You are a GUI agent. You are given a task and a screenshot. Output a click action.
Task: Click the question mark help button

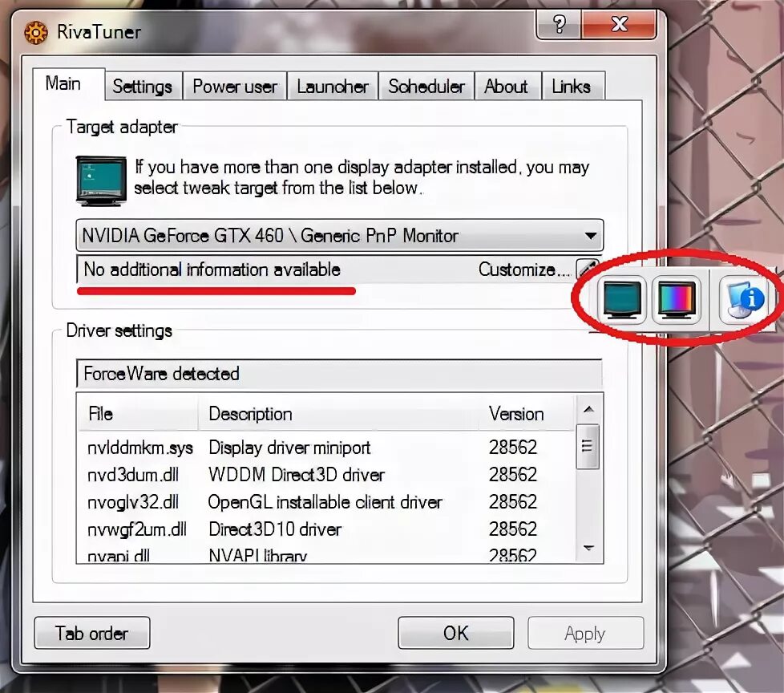click(x=559, y=24)
